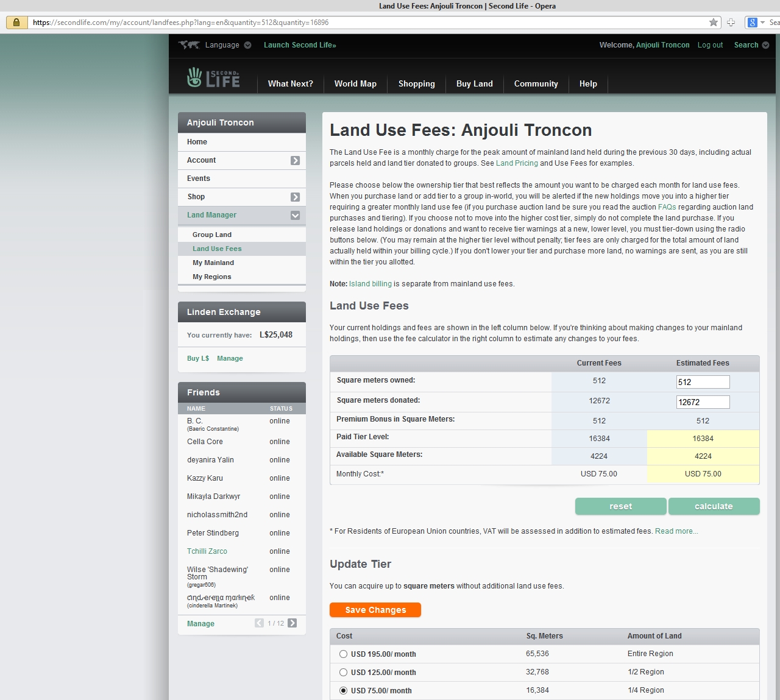Open the Community menu
Image resolution: width=780 pixels, height=700 pixels.
tap(536, 84)
